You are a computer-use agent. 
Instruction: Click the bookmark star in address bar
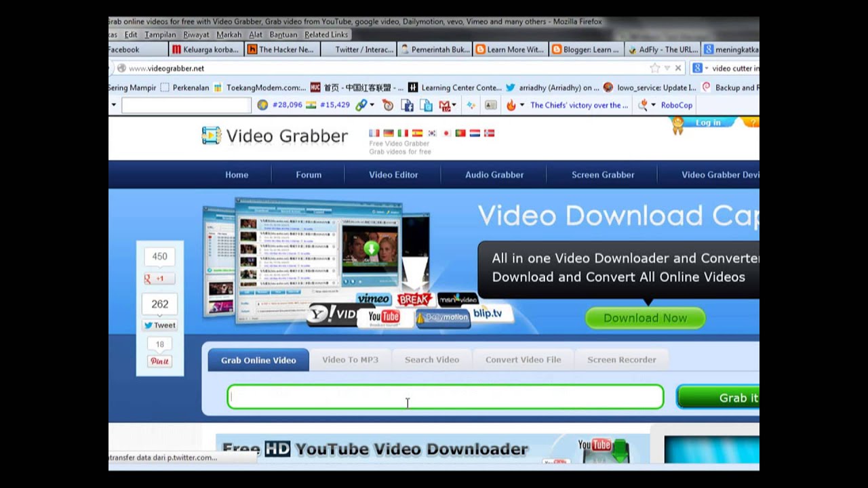pos(654,68)
